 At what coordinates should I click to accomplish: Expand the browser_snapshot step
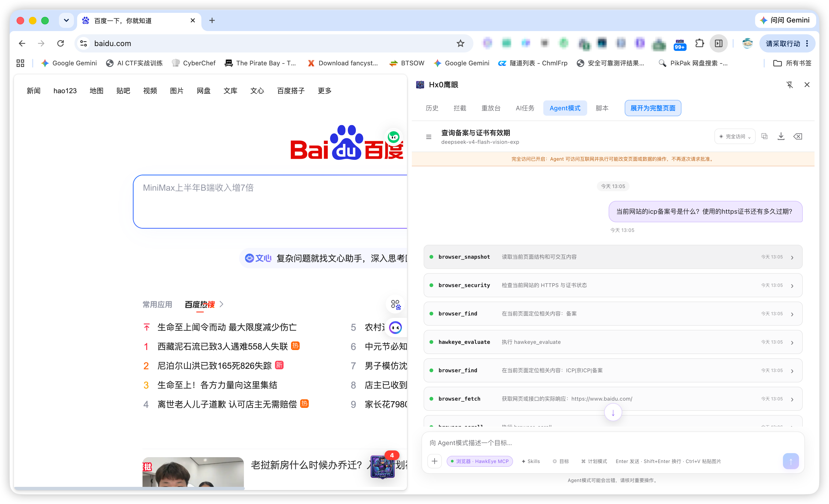tap(613, 257)
